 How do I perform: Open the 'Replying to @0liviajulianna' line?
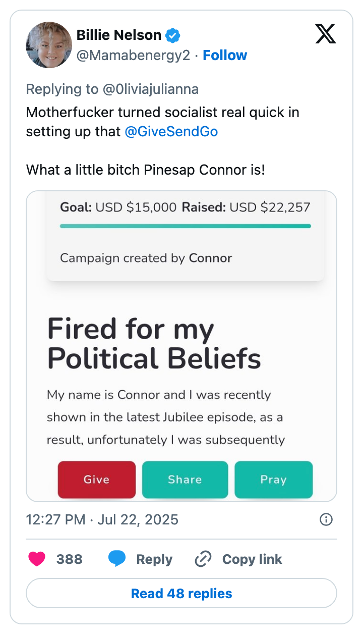click(x=112, y=89)
